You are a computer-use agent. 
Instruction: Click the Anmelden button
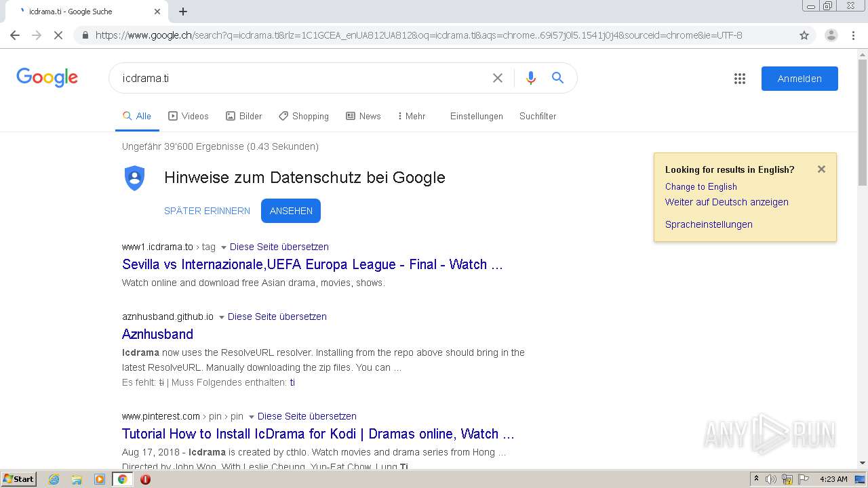point(800,79)
